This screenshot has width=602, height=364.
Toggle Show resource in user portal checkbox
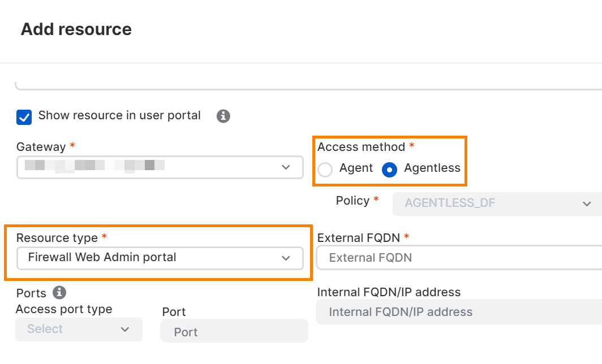coord(24,117)
